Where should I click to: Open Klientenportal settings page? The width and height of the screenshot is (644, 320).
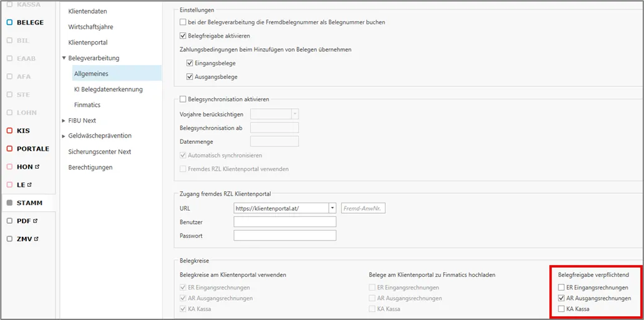tap(88, 42)
